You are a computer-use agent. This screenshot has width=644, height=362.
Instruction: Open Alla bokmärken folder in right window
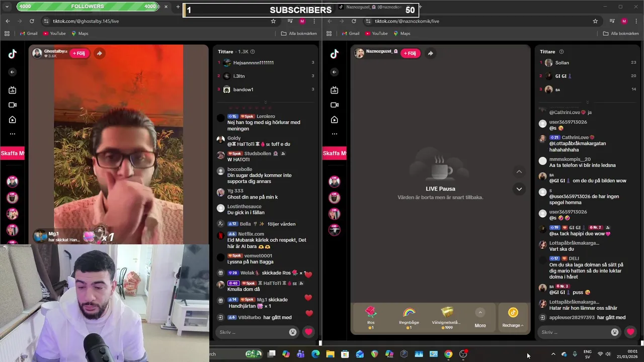621,34
